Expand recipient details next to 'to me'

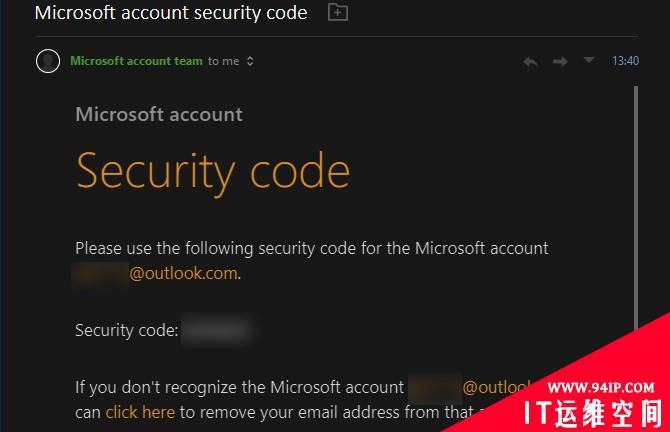[250, 61]
